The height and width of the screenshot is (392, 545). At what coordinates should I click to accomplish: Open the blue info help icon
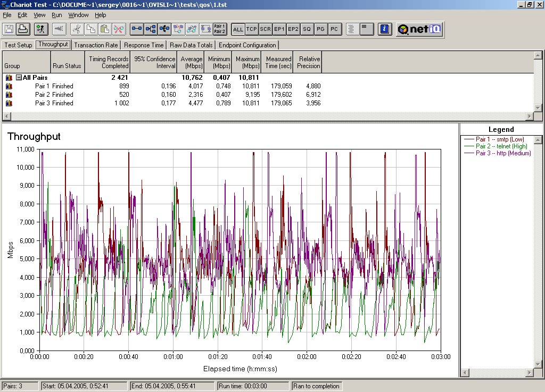coord(385,29)
